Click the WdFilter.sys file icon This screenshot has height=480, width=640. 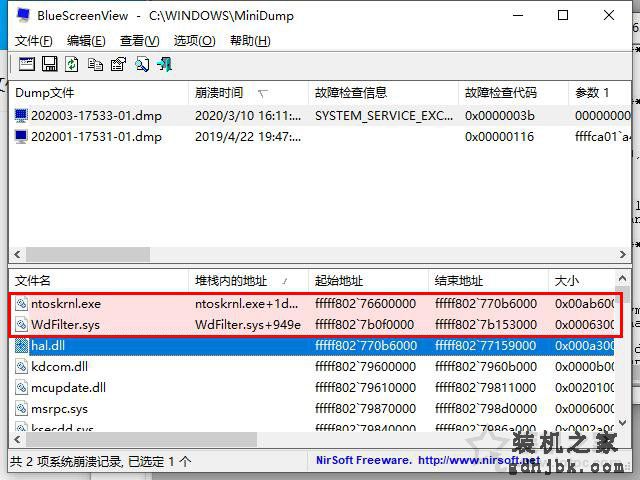click(21, 324)
